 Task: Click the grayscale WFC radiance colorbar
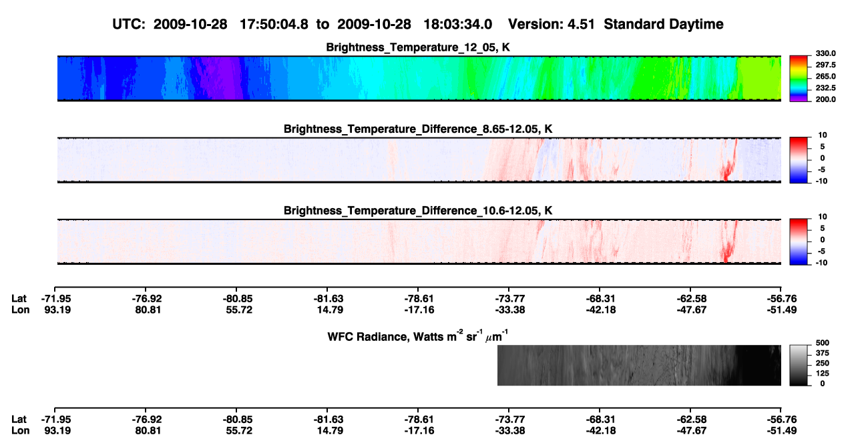tap(799, 365)
